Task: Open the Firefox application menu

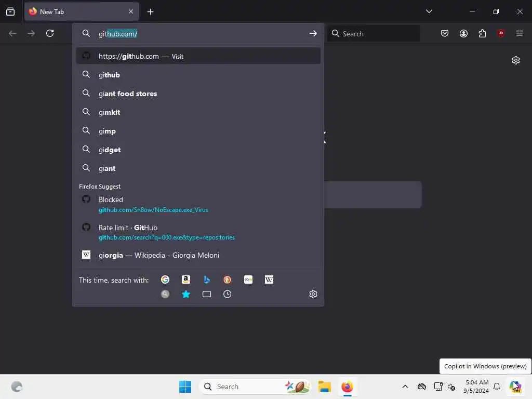Action: pos(519,33)
